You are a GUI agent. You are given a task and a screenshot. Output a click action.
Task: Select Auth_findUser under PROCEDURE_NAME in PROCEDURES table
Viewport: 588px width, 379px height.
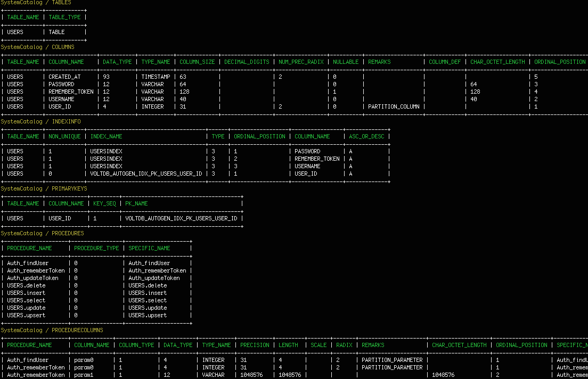(x=28, y=263)
